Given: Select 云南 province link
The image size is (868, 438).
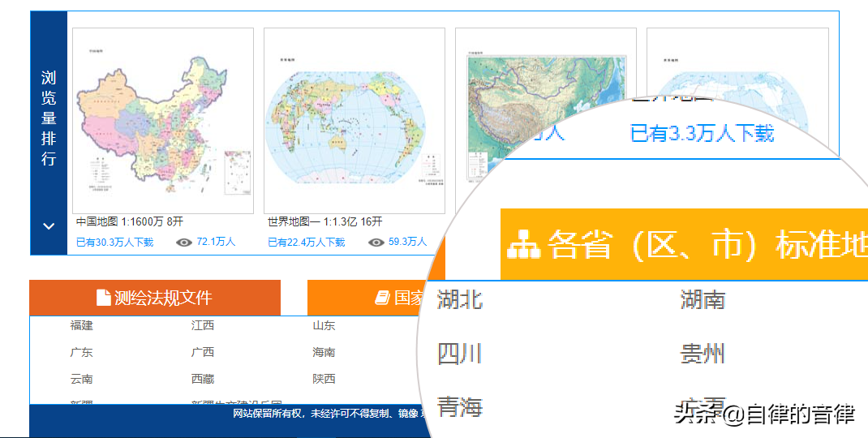Looking at the screenshot, I should coord(81,379).
